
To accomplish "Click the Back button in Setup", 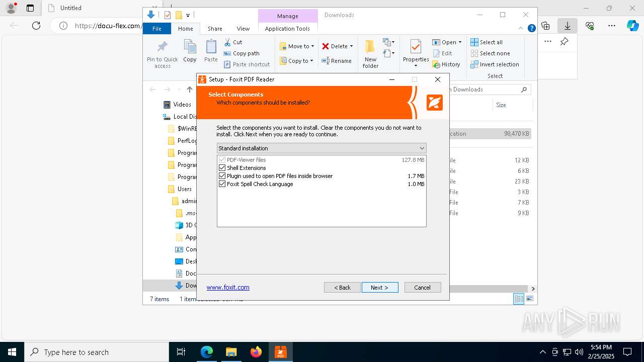I will 342,288.
